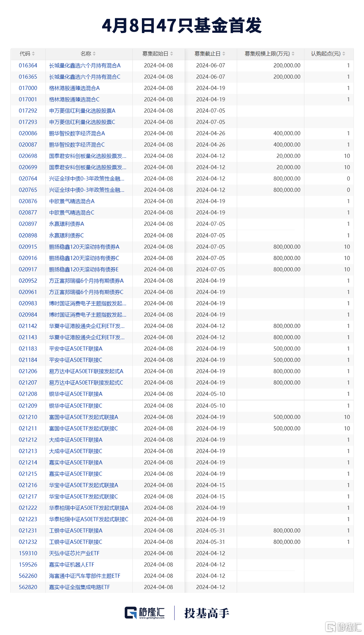Screen dimensions: 364x635
Task: Select minimum purchase 0 in row 020765
Action: 348,190
